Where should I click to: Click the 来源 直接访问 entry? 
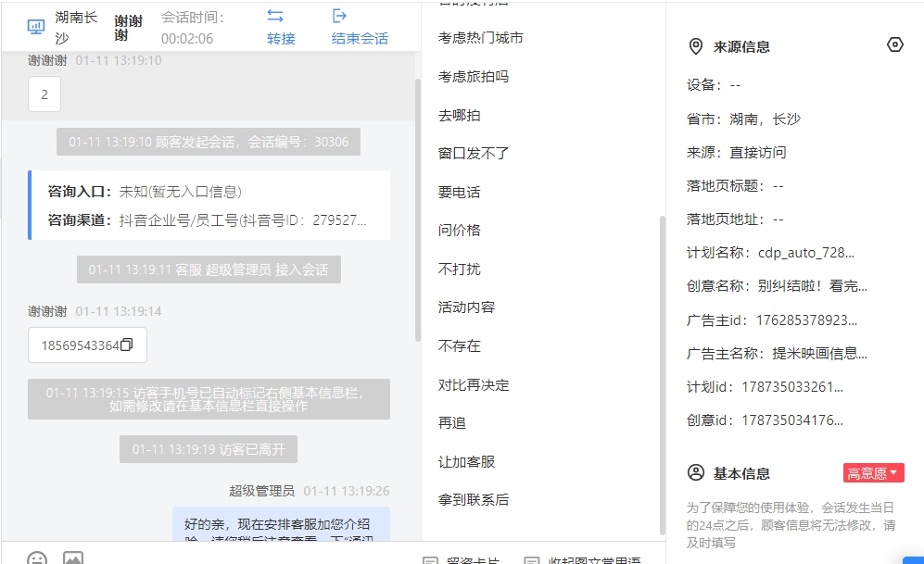pos(737,153)
